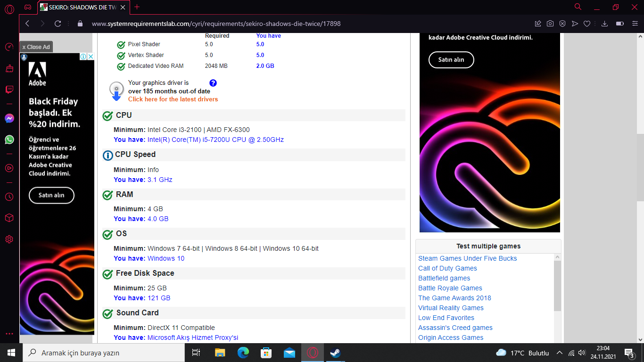The height and width of the screenshot is (362, 644).
Task: Open the Windows Start menu
Action: point(11,353)
